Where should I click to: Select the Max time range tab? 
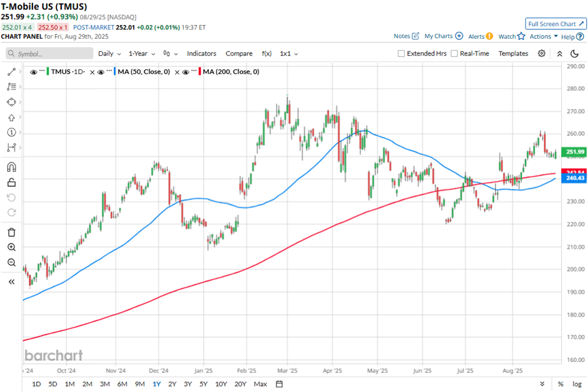click(x=260, y=384)
